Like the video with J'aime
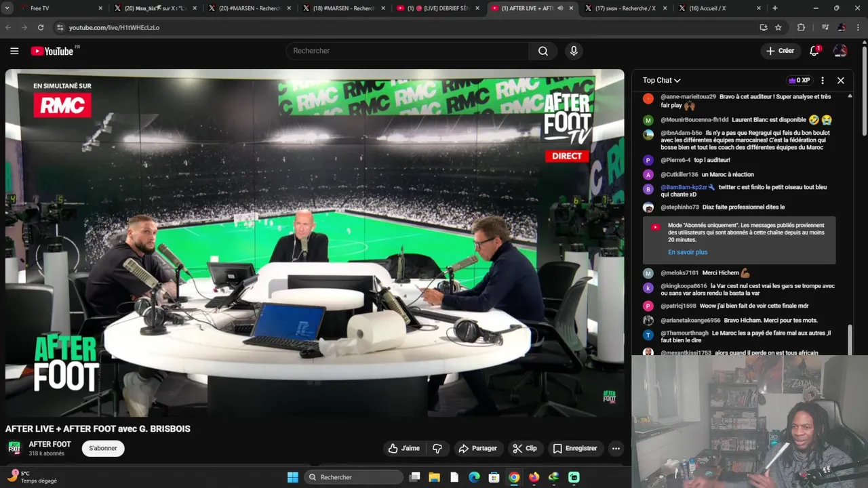The image size is (868, 488). click(404, 448)
